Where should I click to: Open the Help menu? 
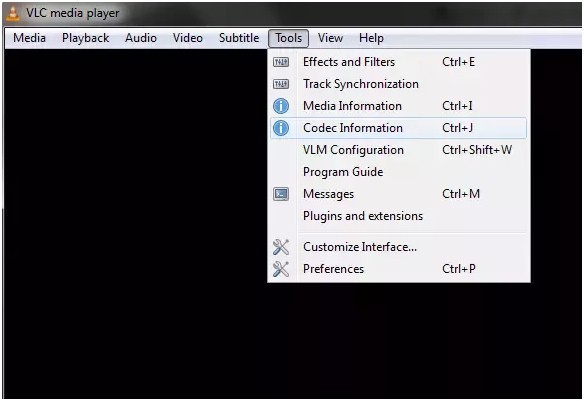[371, 38]
